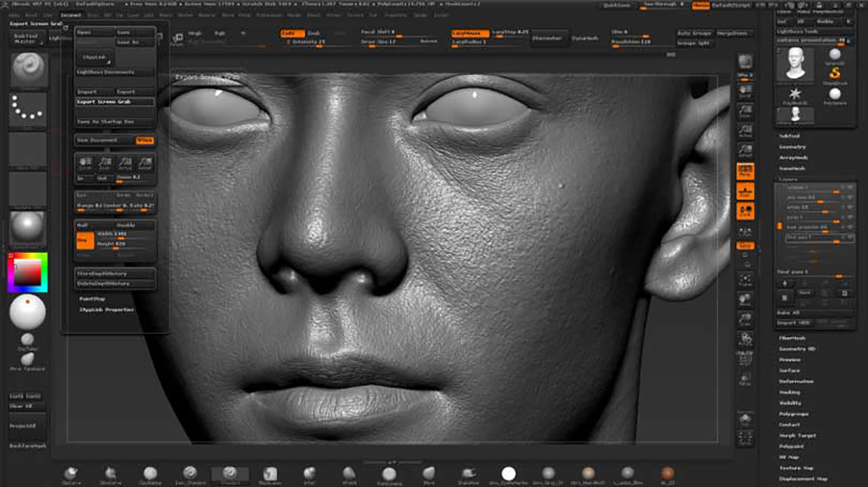Click the AAHalf icon in Document palette
This screenshot has width=868, height=487.
tap(145, 163)
